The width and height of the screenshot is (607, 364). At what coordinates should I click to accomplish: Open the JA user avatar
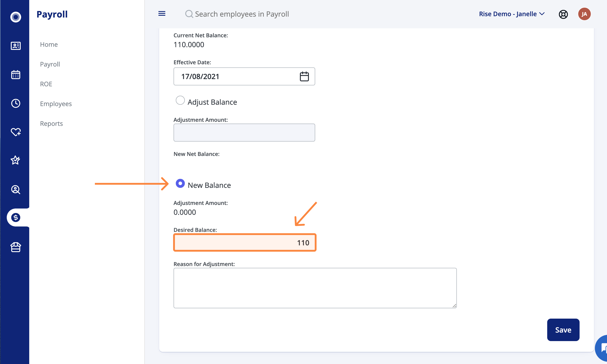584,14
